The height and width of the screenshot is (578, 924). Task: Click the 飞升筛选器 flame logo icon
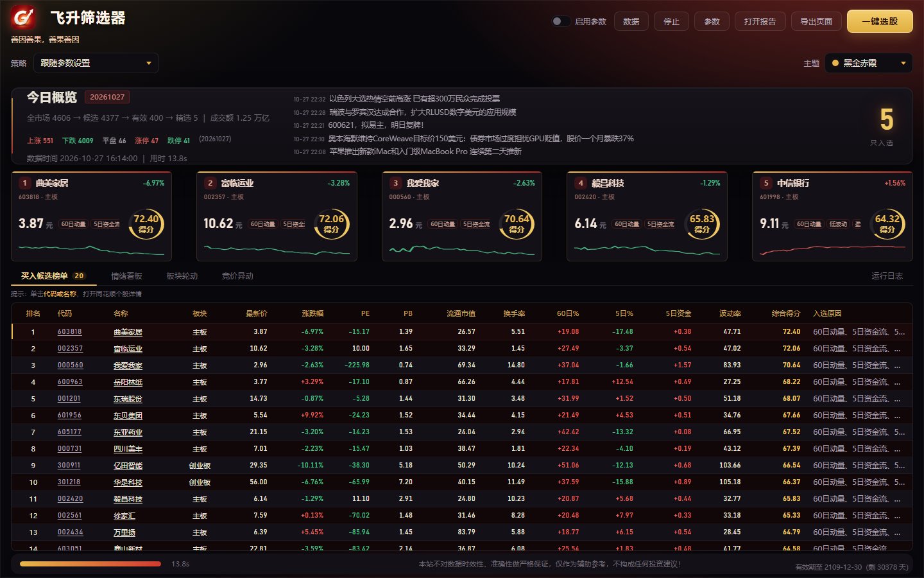[x=23, y=18]
